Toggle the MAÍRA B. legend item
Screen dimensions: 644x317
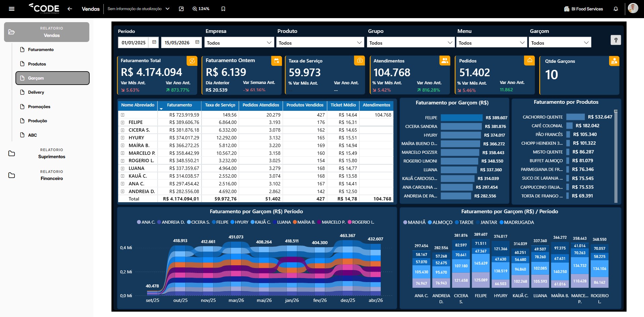pos(304,222)
